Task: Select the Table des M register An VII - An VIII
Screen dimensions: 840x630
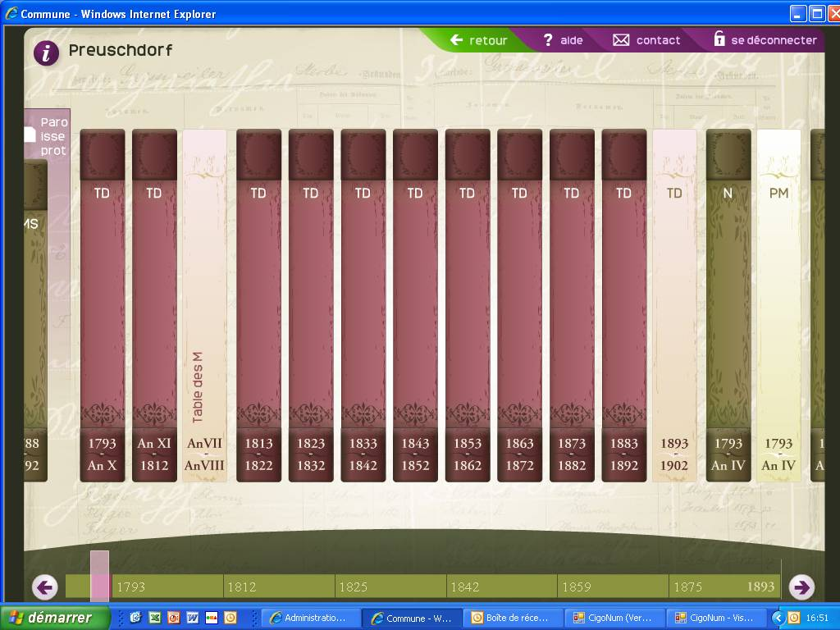Action: (x=204, y=305)
